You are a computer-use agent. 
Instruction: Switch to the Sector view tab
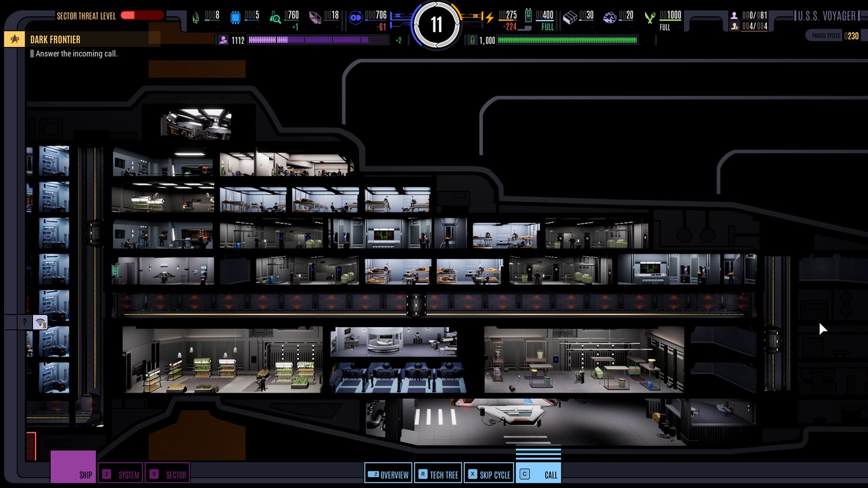[168, 474]
